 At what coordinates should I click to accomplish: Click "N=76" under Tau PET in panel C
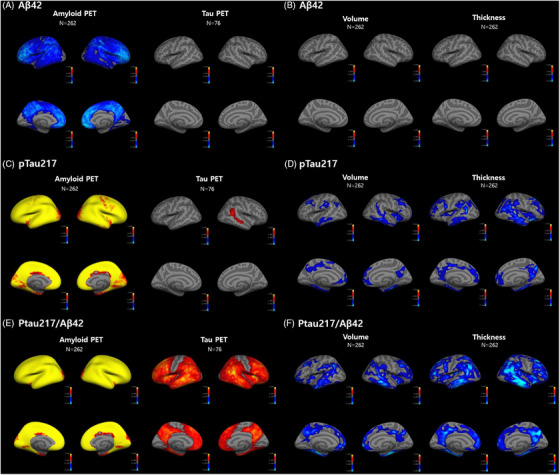click(207, 189)
